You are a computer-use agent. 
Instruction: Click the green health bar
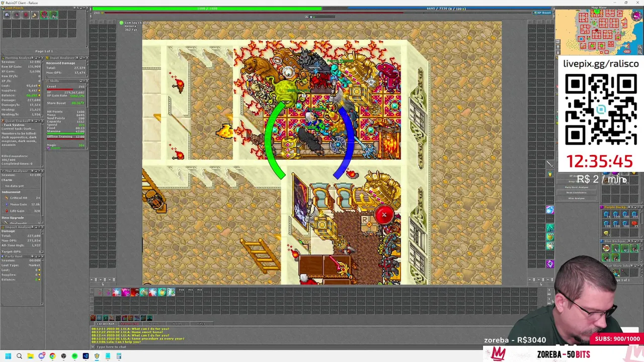tap(206, 9)
